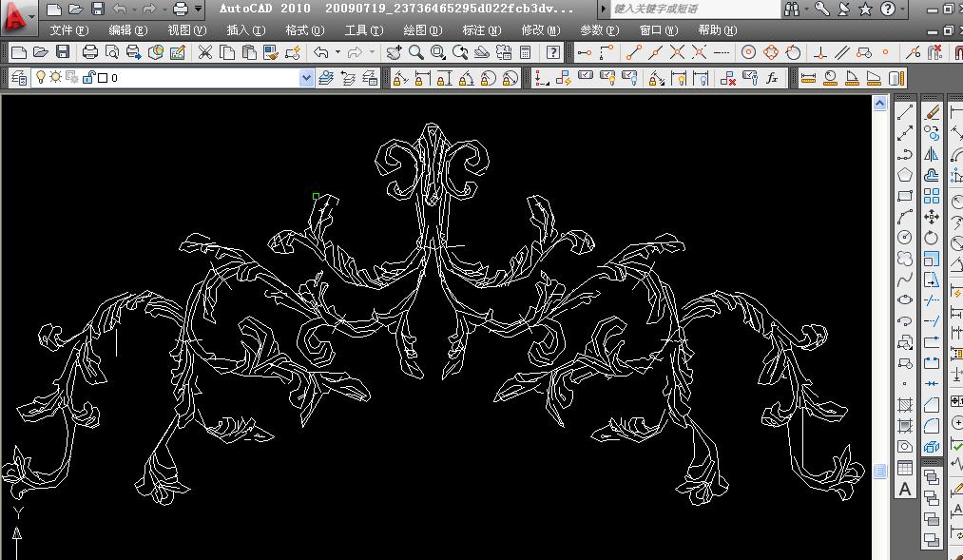Viewport: 963px width, 560px height.
Task: Click the Layer Previous icon
Action: pos(348,78)
